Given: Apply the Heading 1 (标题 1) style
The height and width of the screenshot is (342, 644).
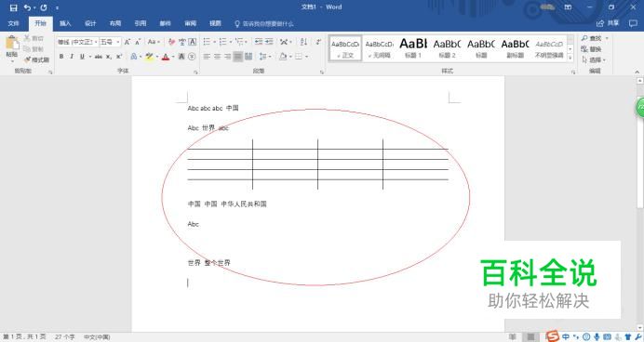Looking at the screenshot, I should pyautogui.click(x=413, y=48).
